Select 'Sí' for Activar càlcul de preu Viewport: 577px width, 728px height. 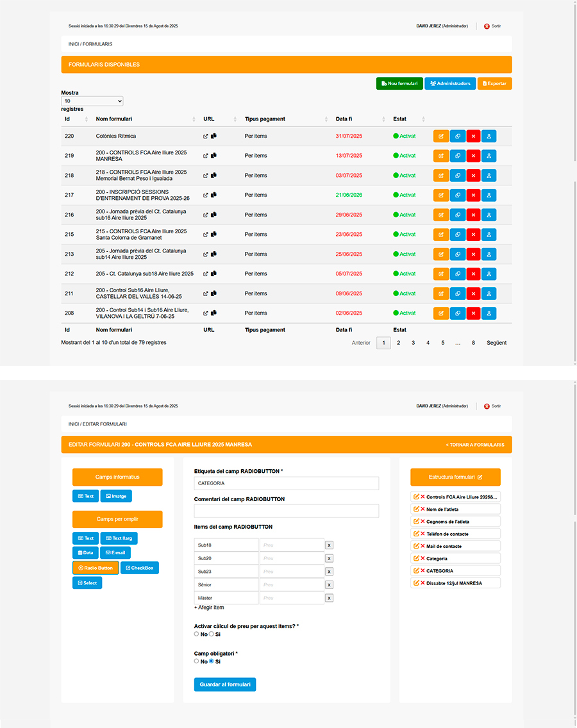(212, 634)
